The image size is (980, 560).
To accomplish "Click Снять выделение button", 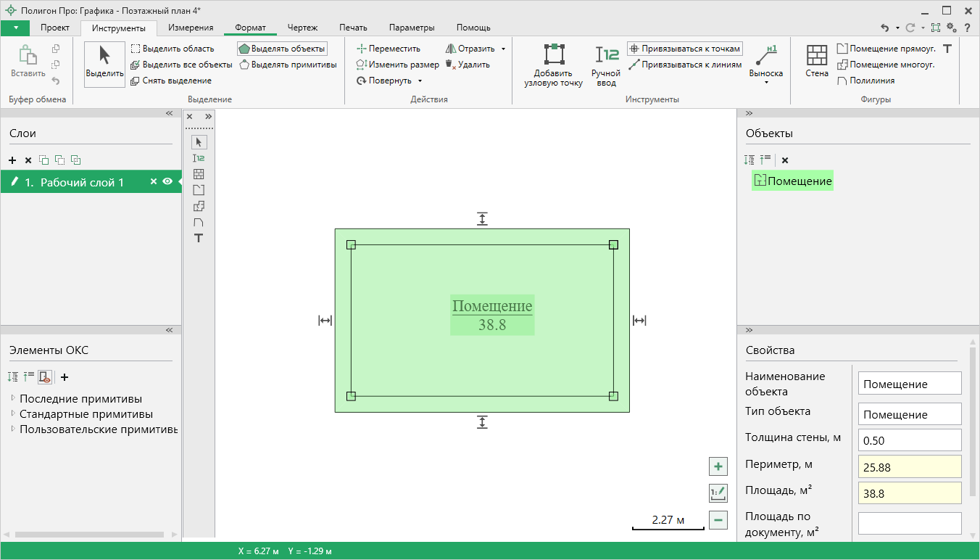I will point(171,81).
